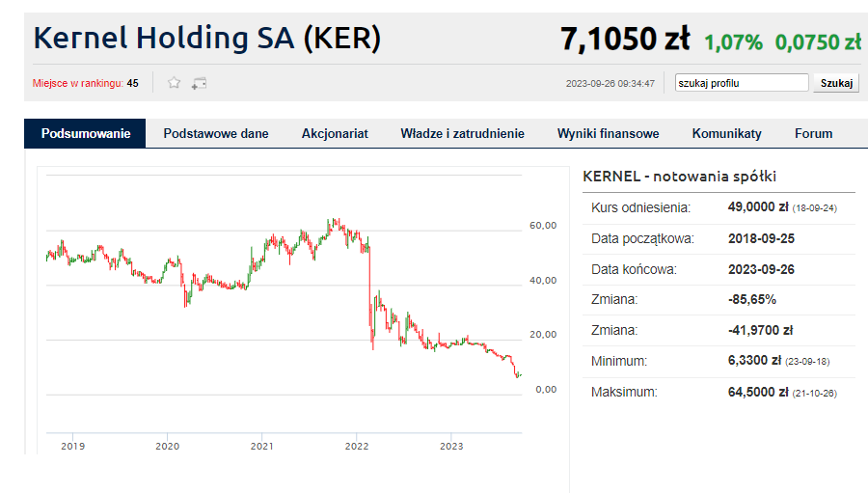Switch to the Forum tab
The image size is (868, 493).
click(x=813, y=134)
